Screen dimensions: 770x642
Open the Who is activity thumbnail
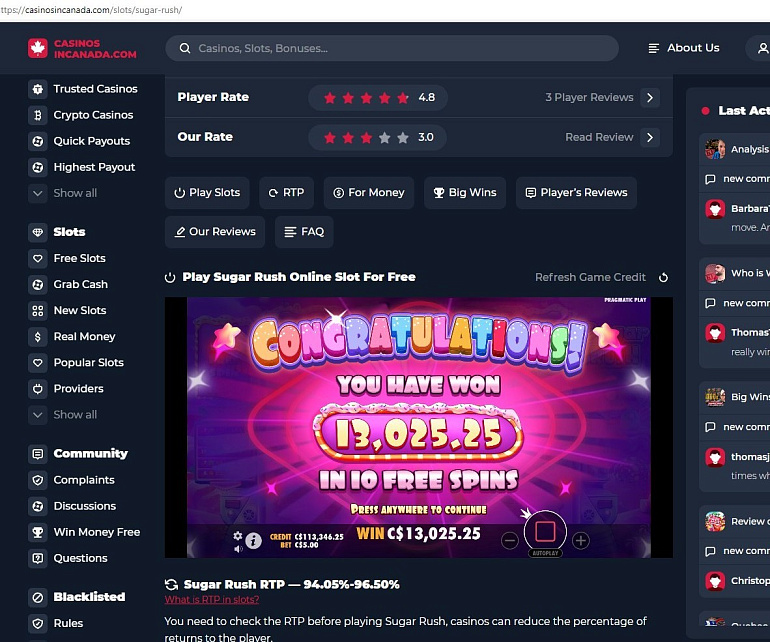click(x=715, y=274)
